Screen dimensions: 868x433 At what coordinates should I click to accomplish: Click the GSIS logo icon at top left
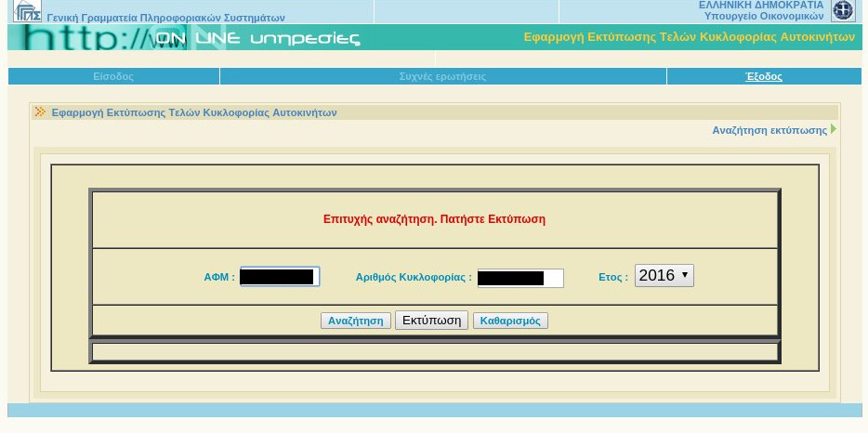pos(27,11)
